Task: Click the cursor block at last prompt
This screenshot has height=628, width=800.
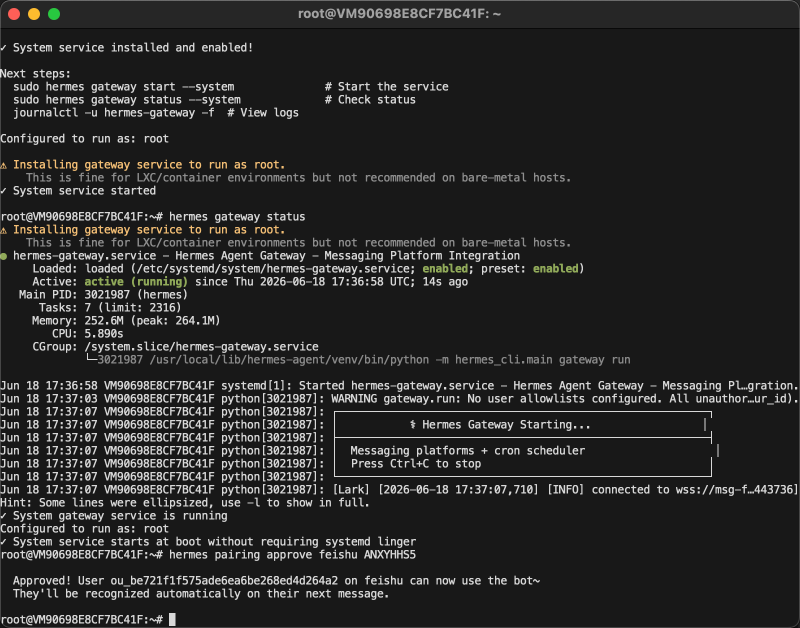Action: pyautogui.click(x=172, y=619)
